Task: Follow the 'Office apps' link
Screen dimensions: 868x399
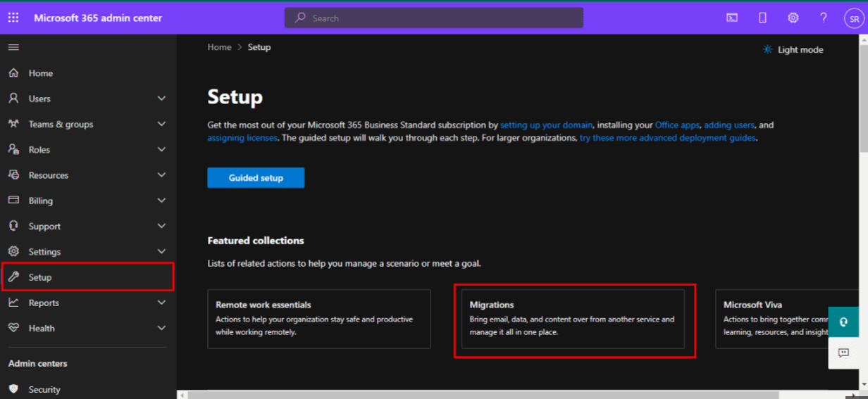Action: (677, 125)
